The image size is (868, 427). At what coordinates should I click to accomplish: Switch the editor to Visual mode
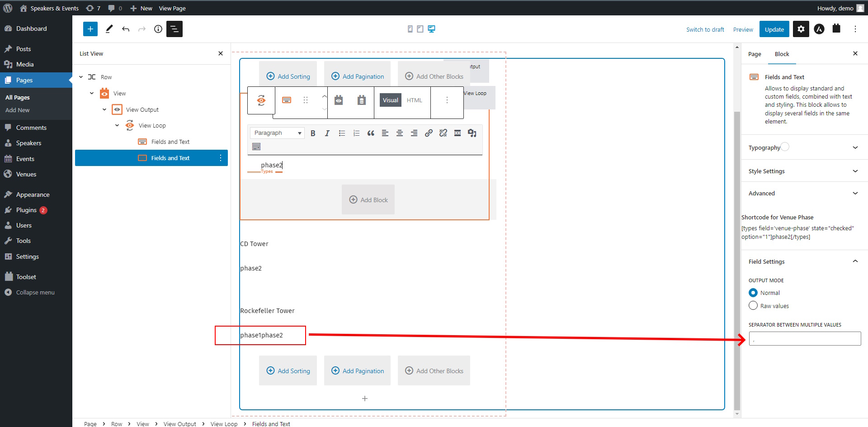[391, 100]
